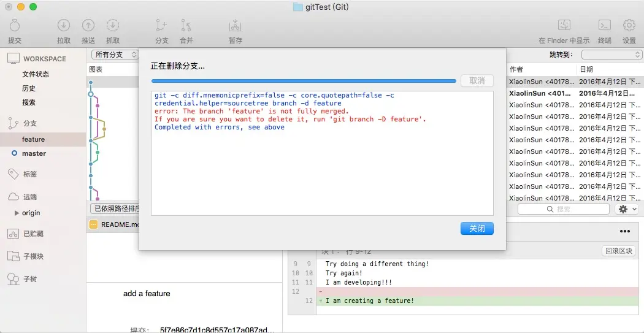The image size is (644, 333).
Task: Click the commit hash 5f7e86c7d1c8d557
Action: point(217,330)
